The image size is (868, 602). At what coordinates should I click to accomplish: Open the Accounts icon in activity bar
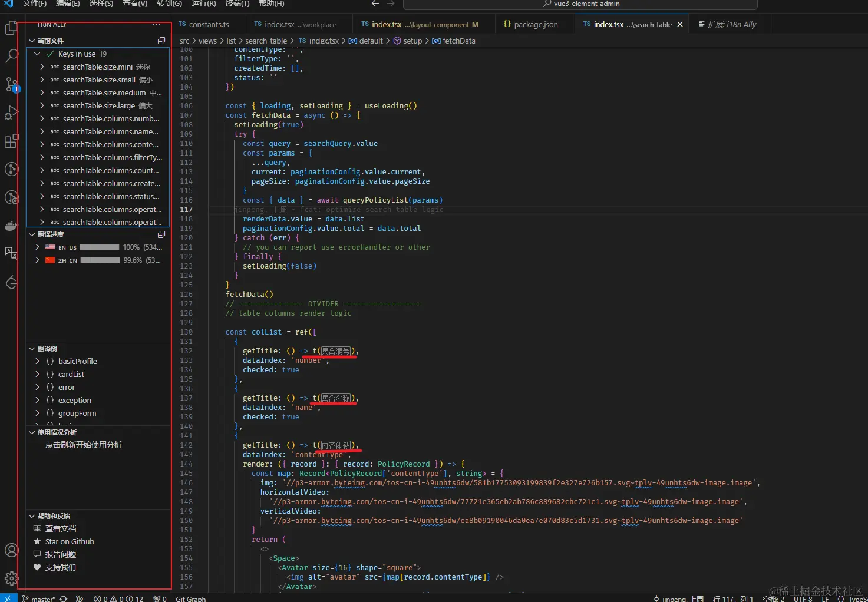pos(11,550)
